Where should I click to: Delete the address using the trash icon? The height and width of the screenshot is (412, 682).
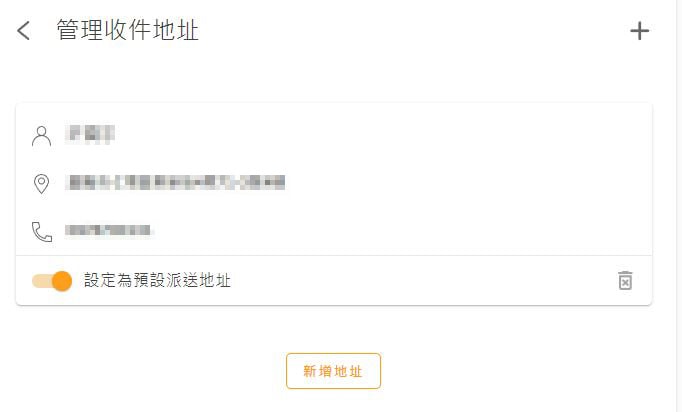tap(625, 281)
